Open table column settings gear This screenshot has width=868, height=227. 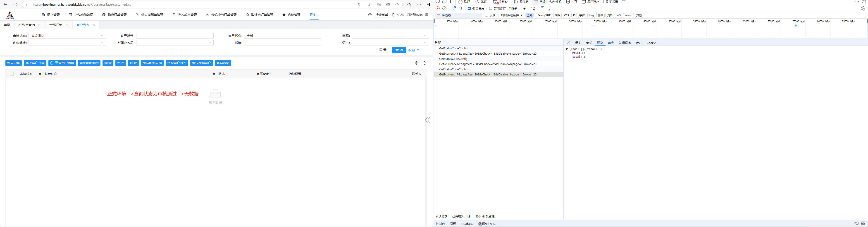(x=417, y=63)
